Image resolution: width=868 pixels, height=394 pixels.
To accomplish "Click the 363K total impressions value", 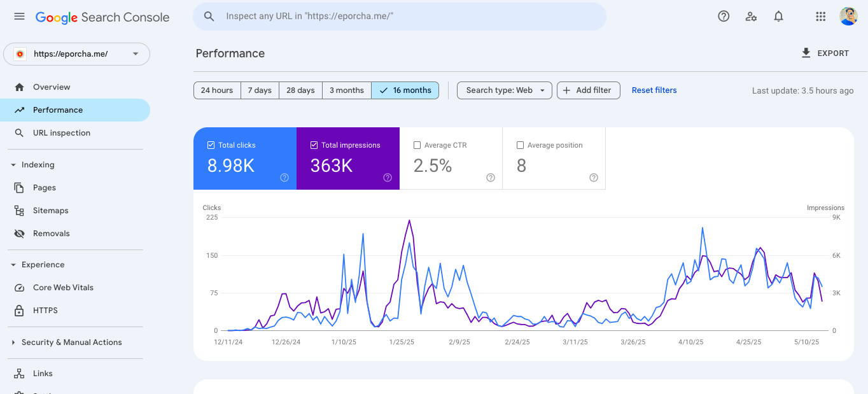I will tap(332, 166).
